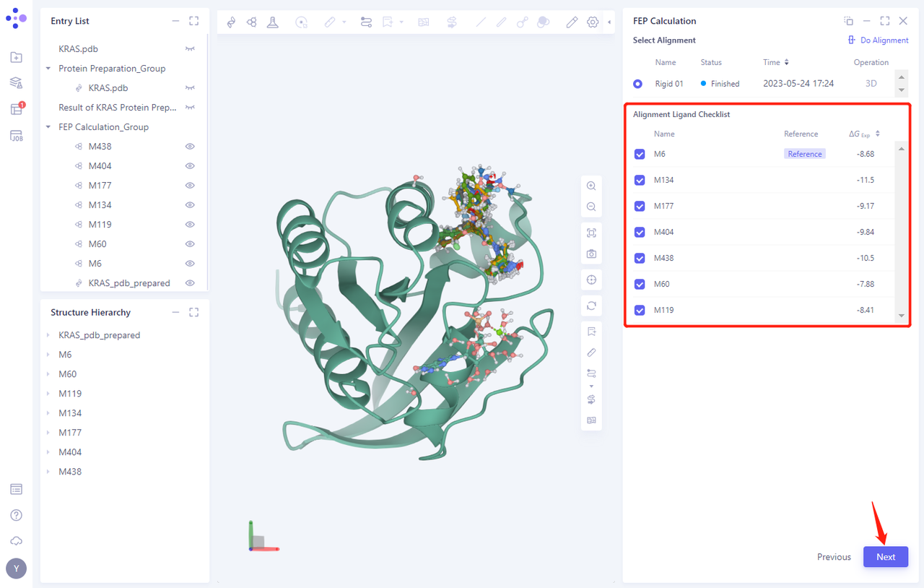Select the M177 entry in Entry List
The width and height of the screenshot is (924, 588).
pos(100,186)
